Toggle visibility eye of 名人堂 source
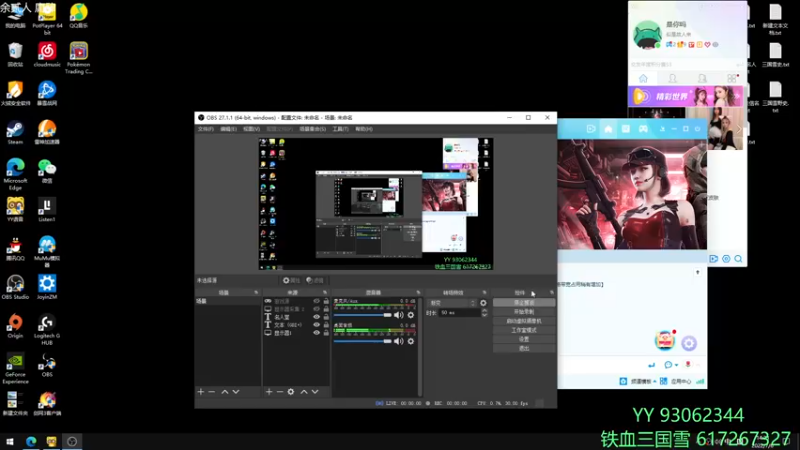The image size is (800, 450). pos(316,317)
